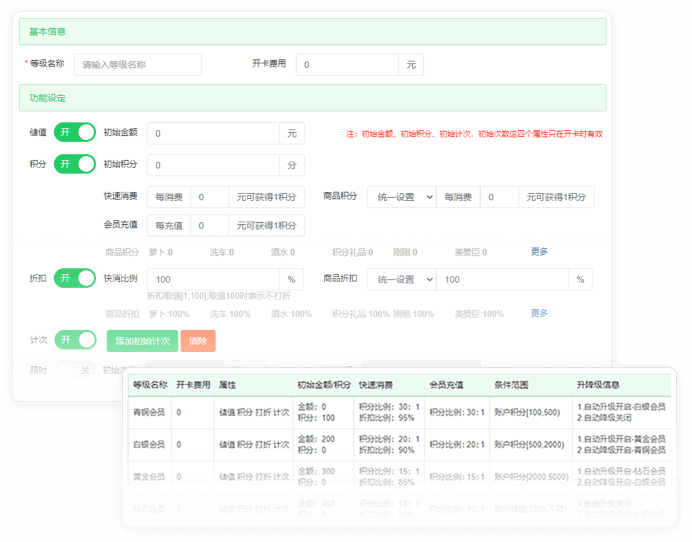Turn on the 限时 switch

pyautogui.click(x=75, y=370)
